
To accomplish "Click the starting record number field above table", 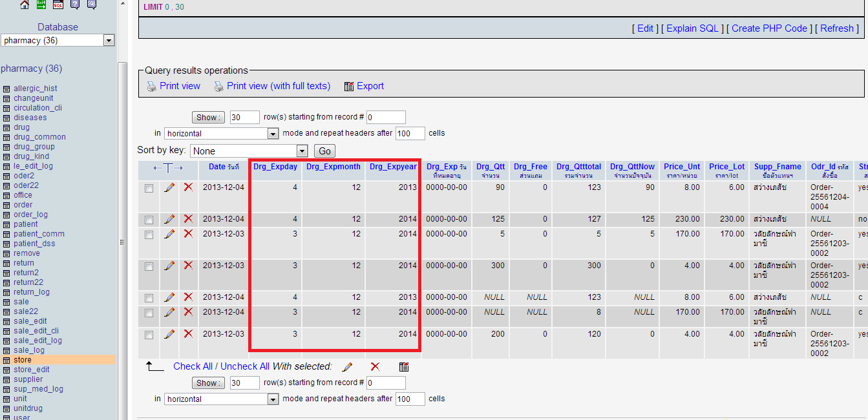I will point(386,118).
